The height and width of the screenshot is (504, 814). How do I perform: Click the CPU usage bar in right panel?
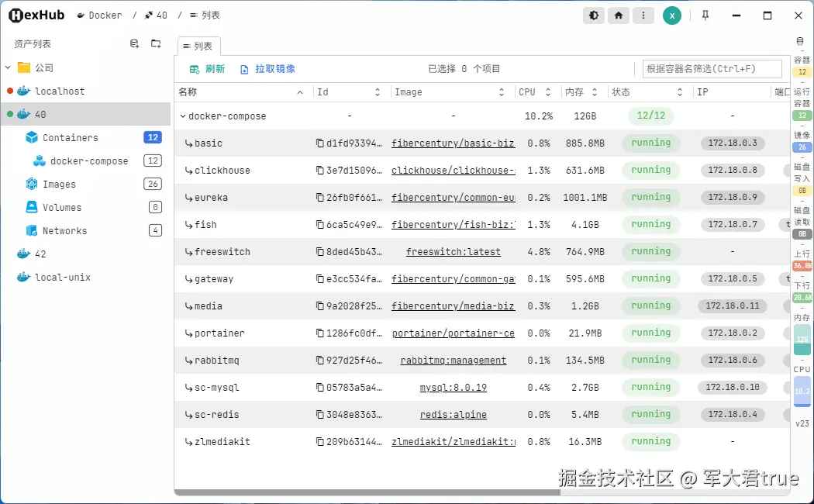(x=802, y=392)
